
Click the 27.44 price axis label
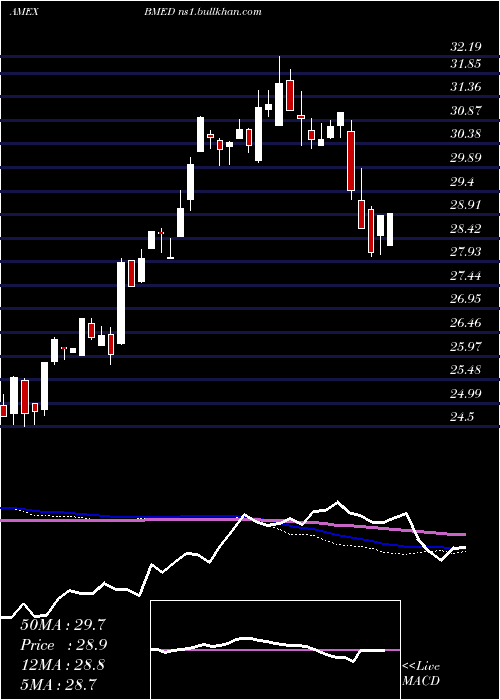[x=465, y=276]
